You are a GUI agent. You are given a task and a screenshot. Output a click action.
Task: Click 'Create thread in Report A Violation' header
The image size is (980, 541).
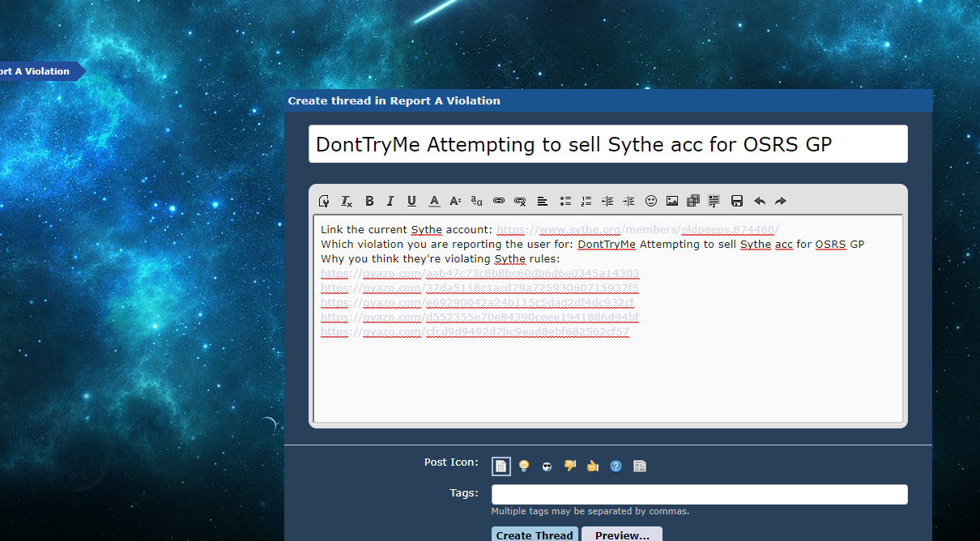click(394, 101)
